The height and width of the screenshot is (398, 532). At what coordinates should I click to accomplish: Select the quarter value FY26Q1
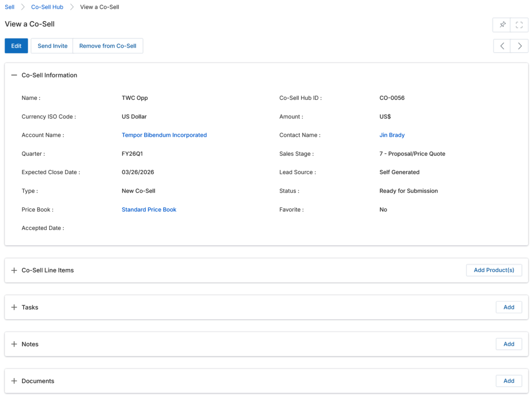click(x=132, y=154)
